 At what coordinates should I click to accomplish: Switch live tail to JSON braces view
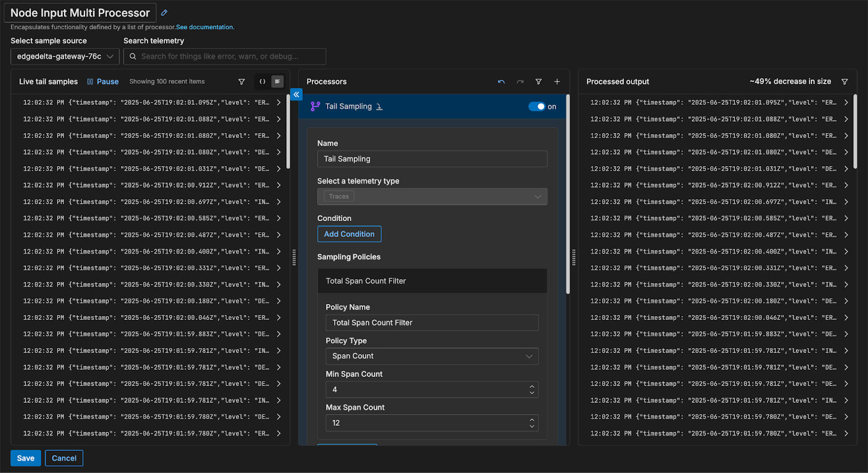pyautogui.click(x=263, y=81)
